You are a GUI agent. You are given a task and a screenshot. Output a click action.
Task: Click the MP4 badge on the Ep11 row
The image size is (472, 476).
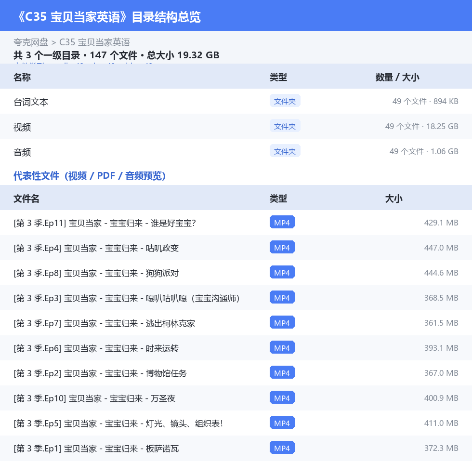282,223
